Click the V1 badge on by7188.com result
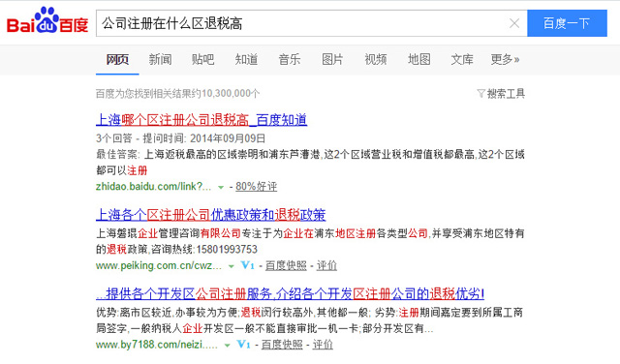620x364 pixels. [243, 345]
